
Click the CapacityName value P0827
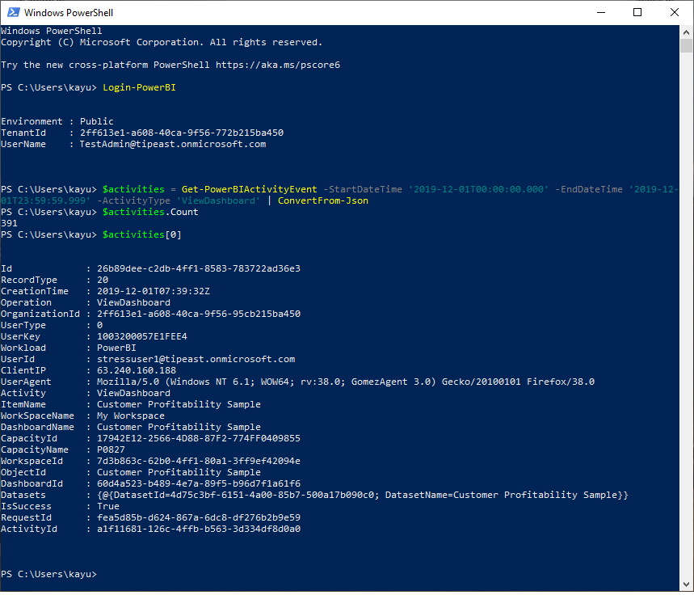111,449
